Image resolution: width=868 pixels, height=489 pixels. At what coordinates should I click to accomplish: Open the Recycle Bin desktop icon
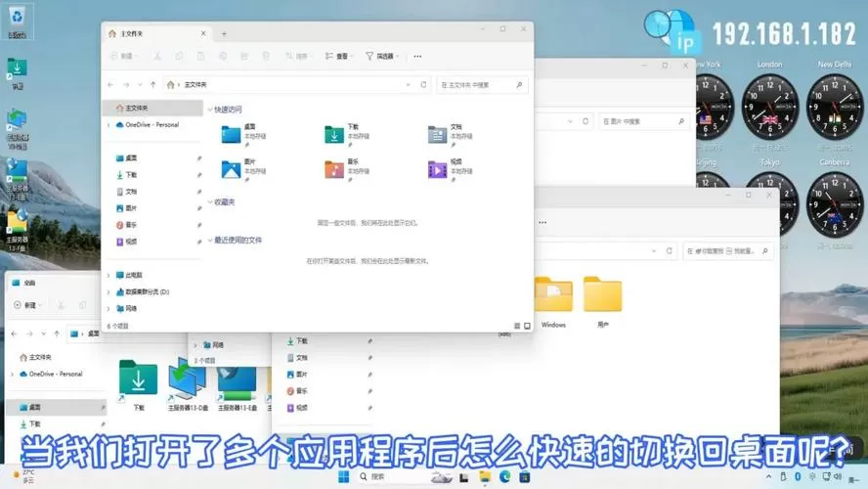(x=18, y=22)
